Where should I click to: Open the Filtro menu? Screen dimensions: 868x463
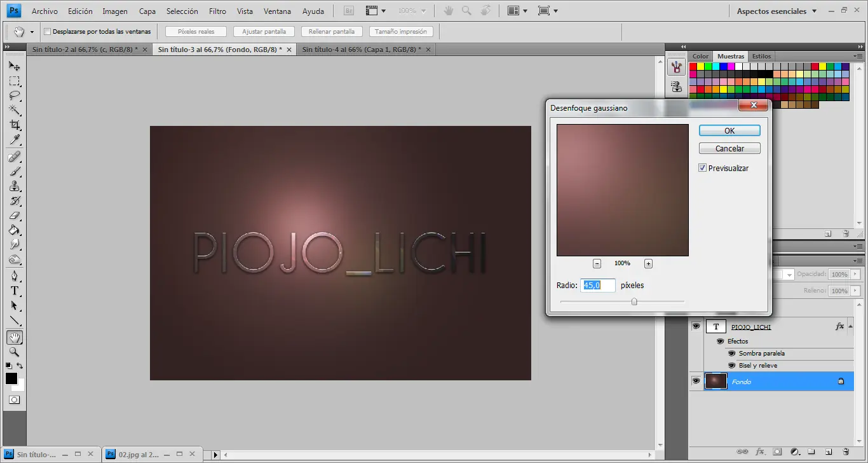[x=217, y=11]
